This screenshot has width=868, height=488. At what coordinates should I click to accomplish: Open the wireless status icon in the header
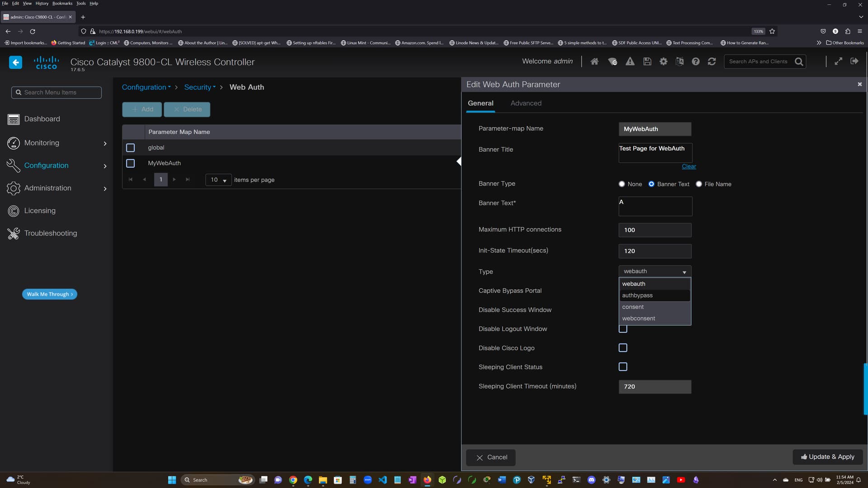coord(613,61)
